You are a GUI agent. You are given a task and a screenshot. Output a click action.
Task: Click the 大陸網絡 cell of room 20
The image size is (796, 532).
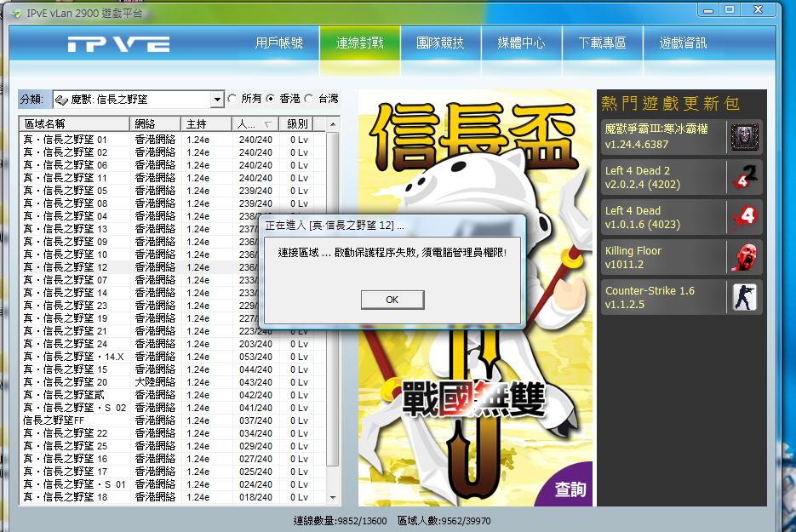click(155, 382)
